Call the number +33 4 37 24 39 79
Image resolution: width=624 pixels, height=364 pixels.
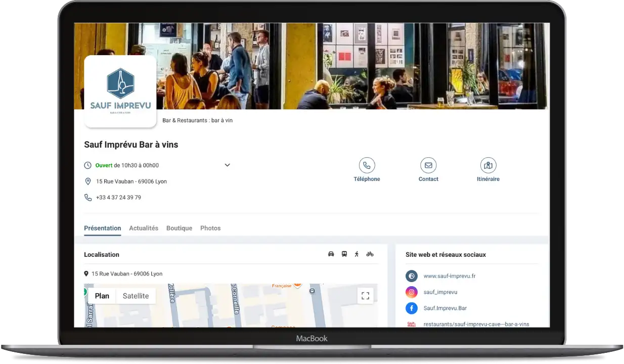point(118,197)
